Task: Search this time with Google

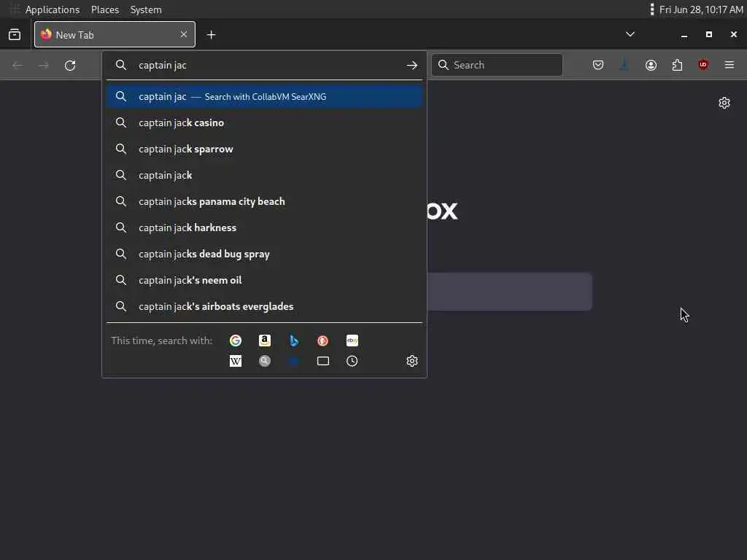Action: tap(236, 341)
